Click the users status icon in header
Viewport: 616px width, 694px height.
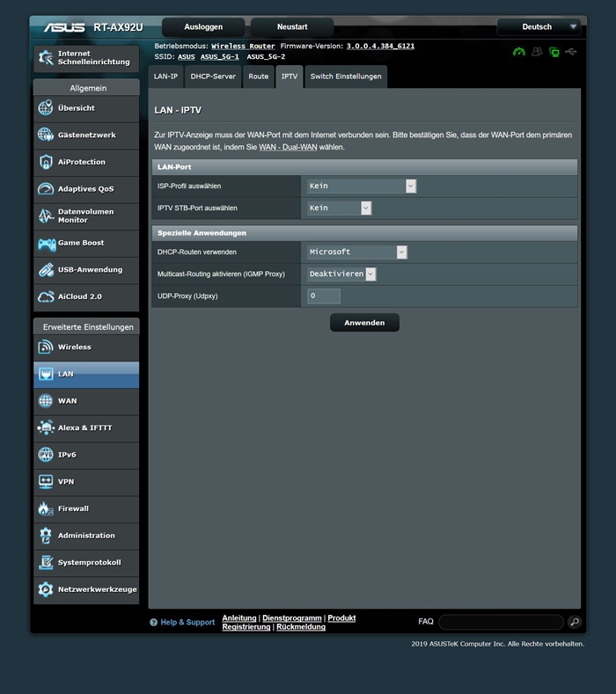(x=537, y=52)
